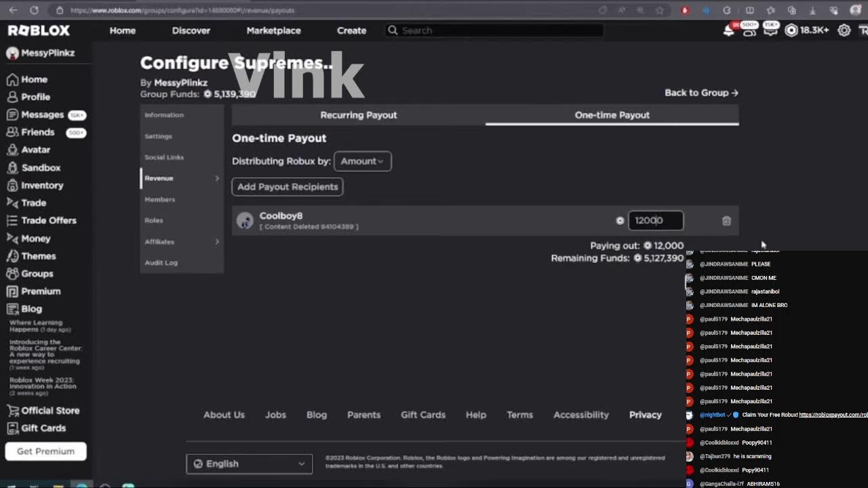
Task: Open the MessyPlinkz account in the sidebar
Action: tap(41, 53)
